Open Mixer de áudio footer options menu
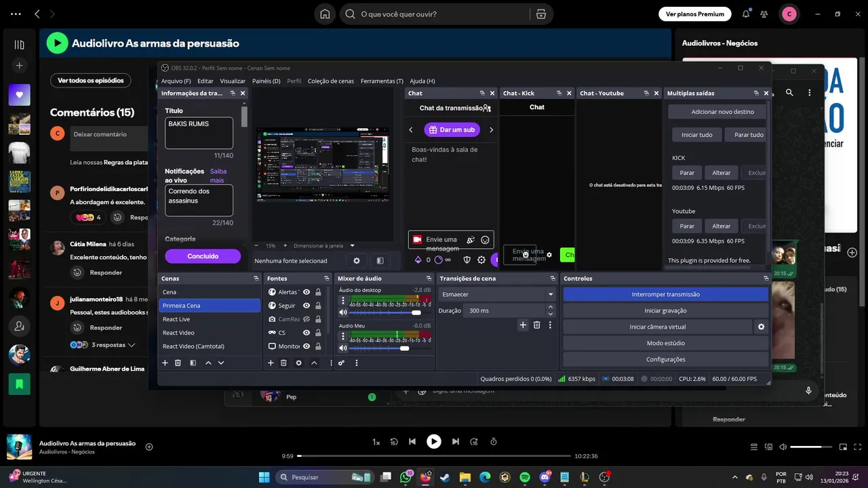 pyautogui.click(x=357, y=363)
